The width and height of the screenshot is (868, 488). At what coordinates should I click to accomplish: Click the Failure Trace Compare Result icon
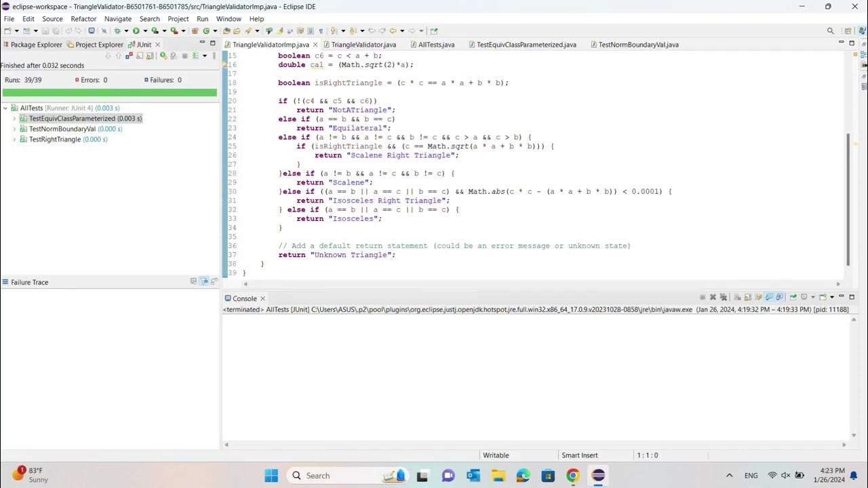point(214,281)
